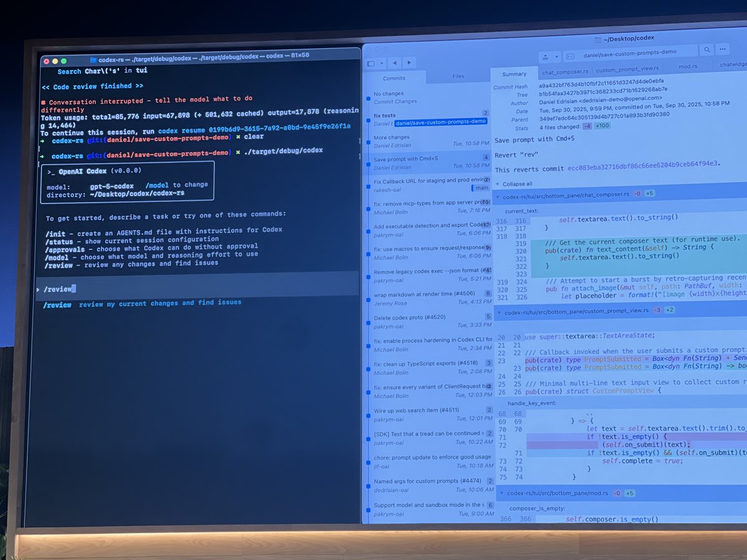Select 'fix: ensure every variant of ClientRequest' commit
The width and height of the screenshot is (747, 560).
[x=430, y=391]
